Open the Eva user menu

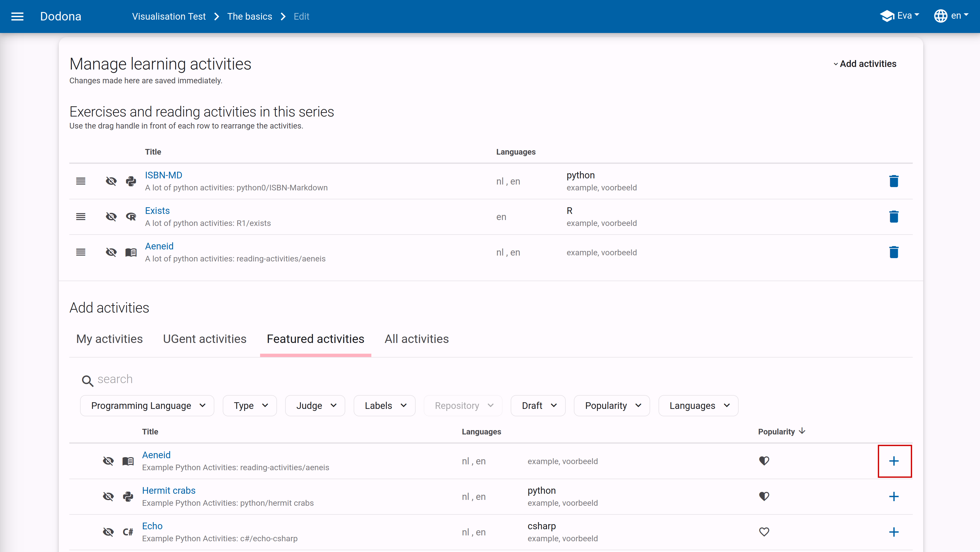tap(899, 16)
